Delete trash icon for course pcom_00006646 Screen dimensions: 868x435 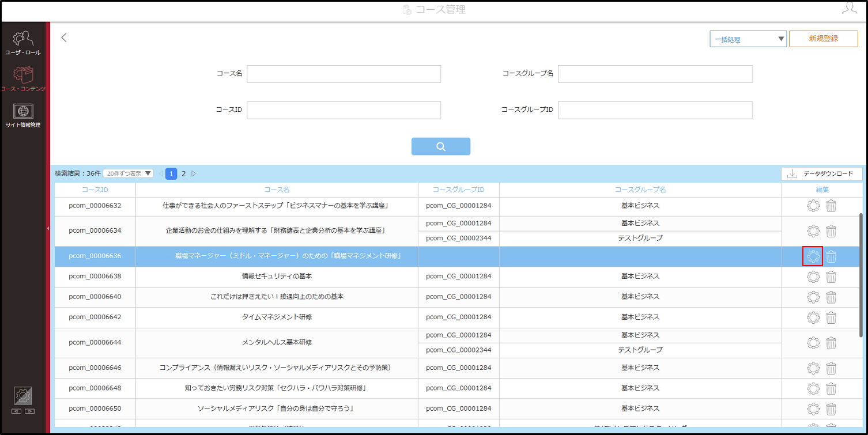pos(831,368)
